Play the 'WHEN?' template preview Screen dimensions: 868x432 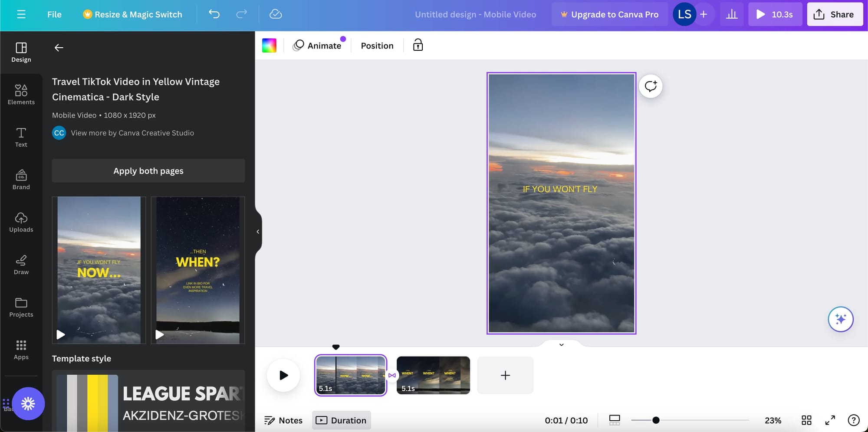(160, 334)
